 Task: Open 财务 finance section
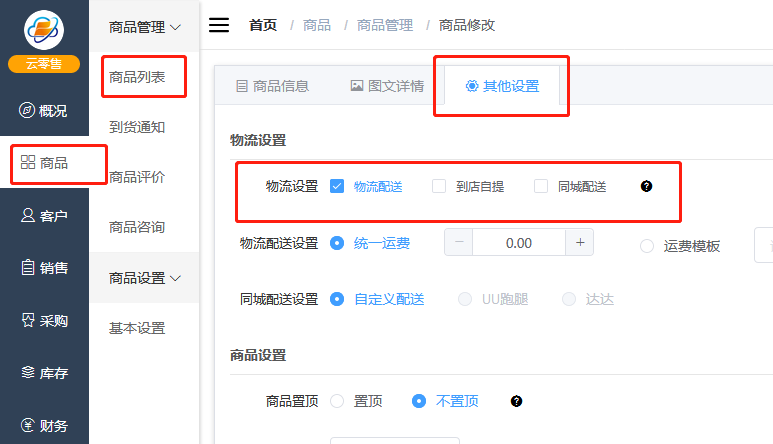click(x=44, y=426)
